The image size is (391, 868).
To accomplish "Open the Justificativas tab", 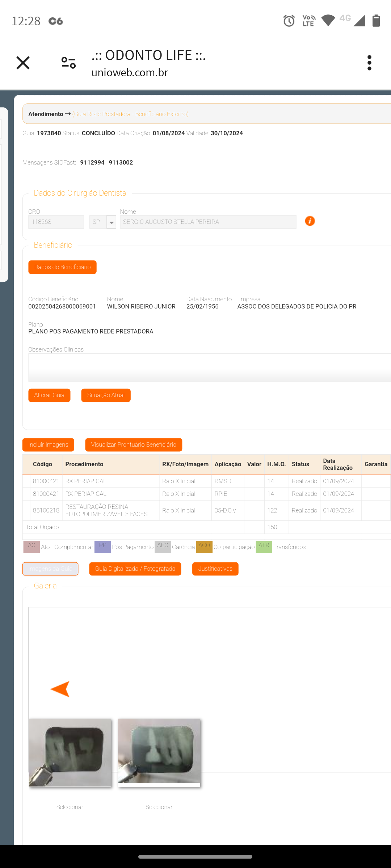I will coord(215,569).
